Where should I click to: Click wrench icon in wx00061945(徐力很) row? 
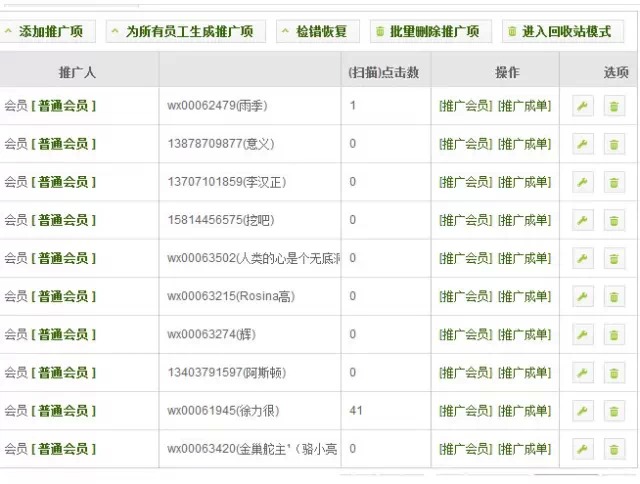[x=583, y=410]
